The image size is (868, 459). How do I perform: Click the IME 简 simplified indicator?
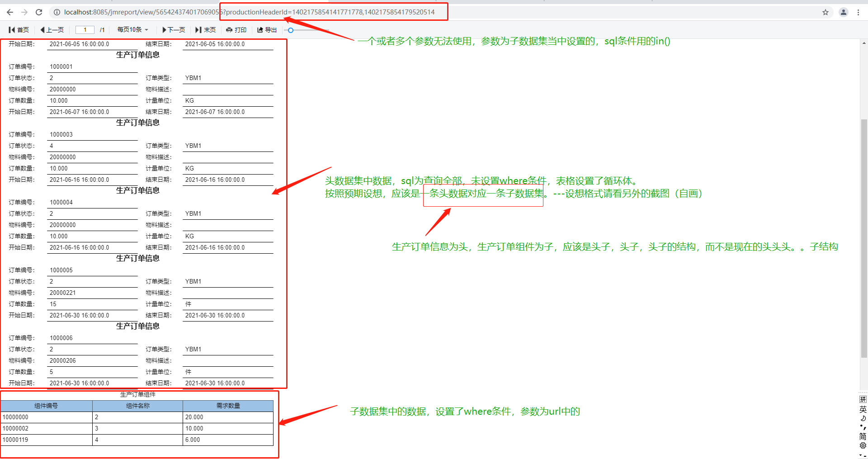pos(863,436)
